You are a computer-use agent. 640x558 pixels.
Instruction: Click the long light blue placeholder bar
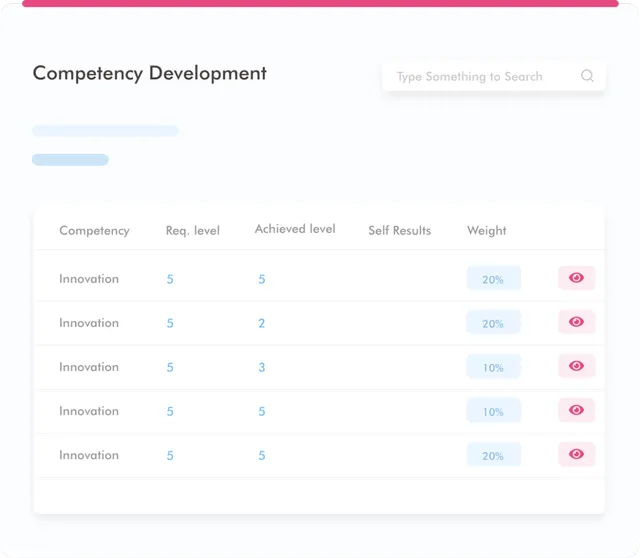(x=105, y=131)
